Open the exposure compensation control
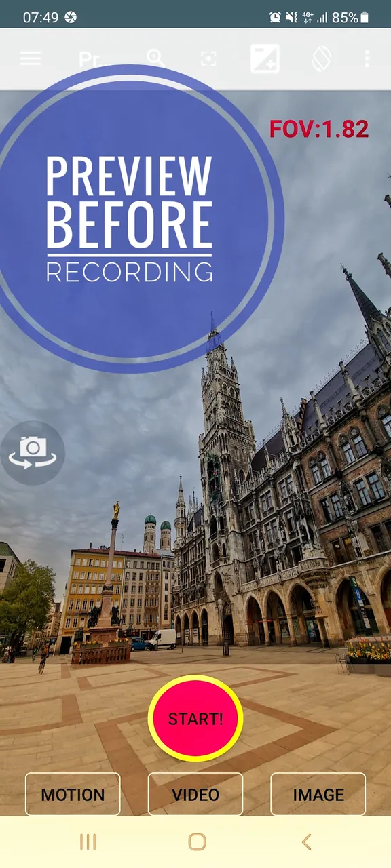The height and width of the screenshot is (868, 391). [x=265, y=58]
